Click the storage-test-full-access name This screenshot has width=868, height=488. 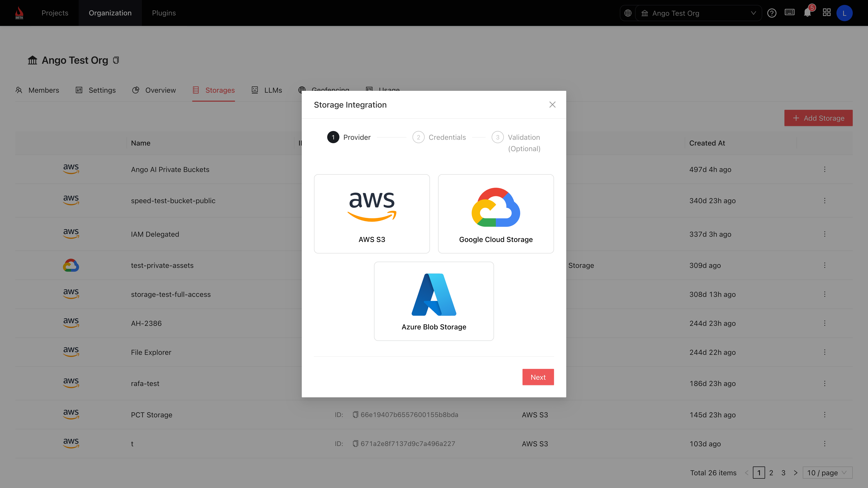(171, 294)
